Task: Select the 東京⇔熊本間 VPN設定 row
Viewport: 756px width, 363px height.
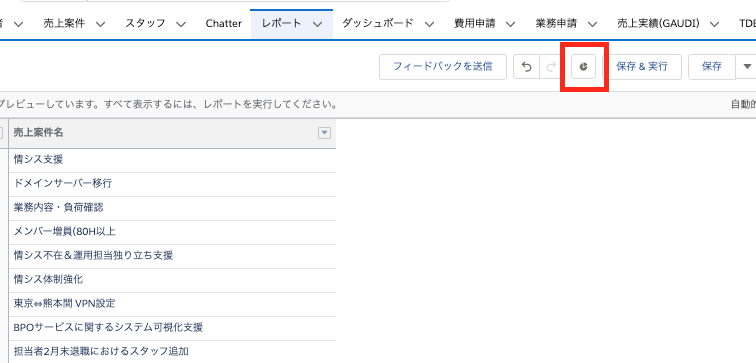Action: pyautogui.click(x=172, y=304)
